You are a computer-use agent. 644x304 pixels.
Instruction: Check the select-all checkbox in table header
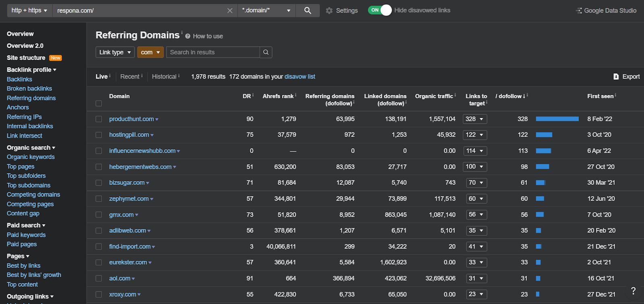tap(99, 103)
